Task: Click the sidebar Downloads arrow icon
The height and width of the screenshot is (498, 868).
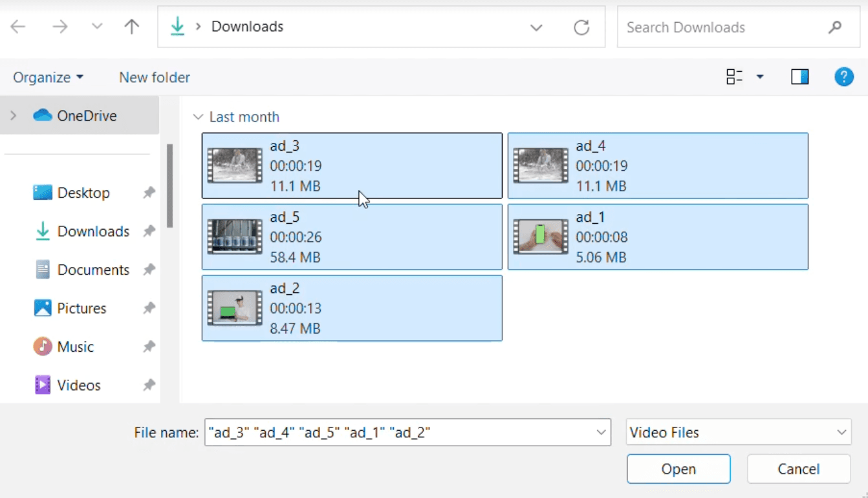Action: 43,231
